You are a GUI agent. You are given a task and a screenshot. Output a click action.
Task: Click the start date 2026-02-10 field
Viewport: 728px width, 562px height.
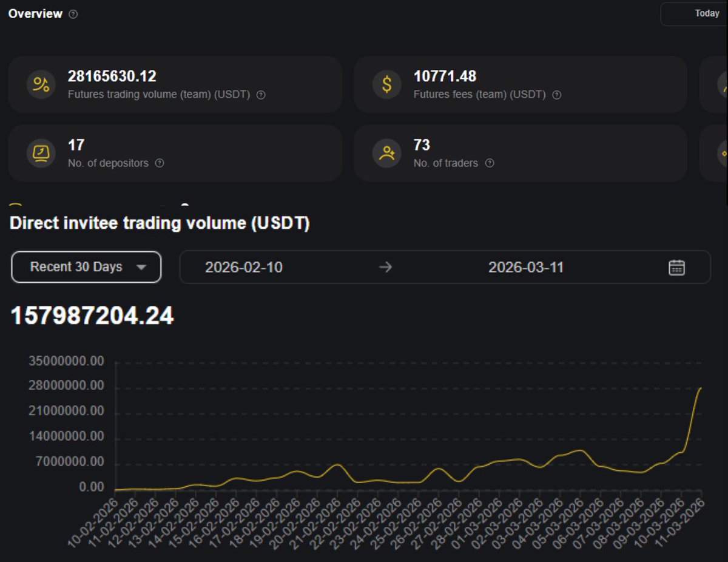pyautogui.click(x=244, y=267)
